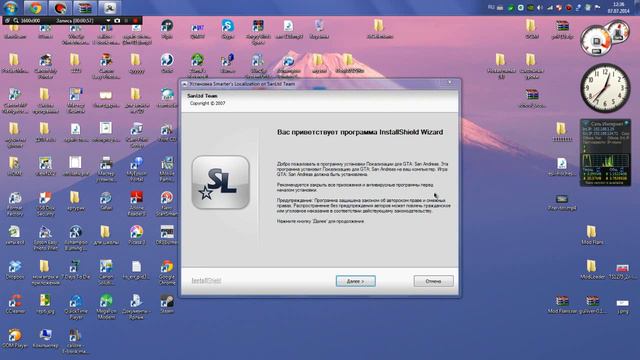This screenshot has width=640, height=360.
Task: Click the analog clock desktop gadget
Action: [x=605, y=87]
